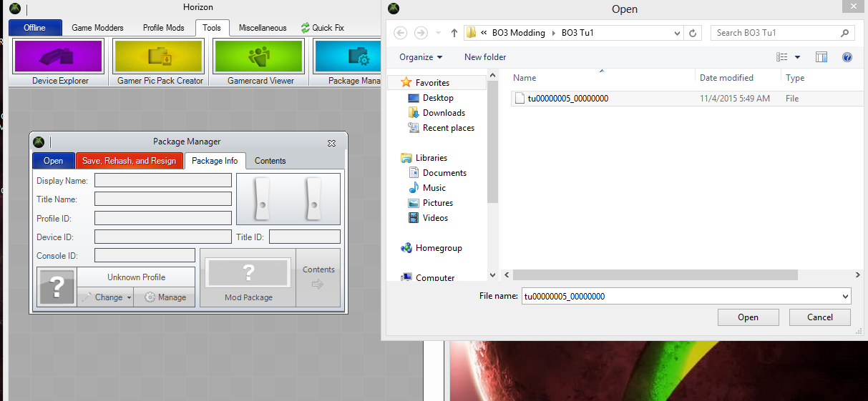Click the Manage profile button
Image resolution: width=868 pixels, height=401 pixels.
(165, 297)
